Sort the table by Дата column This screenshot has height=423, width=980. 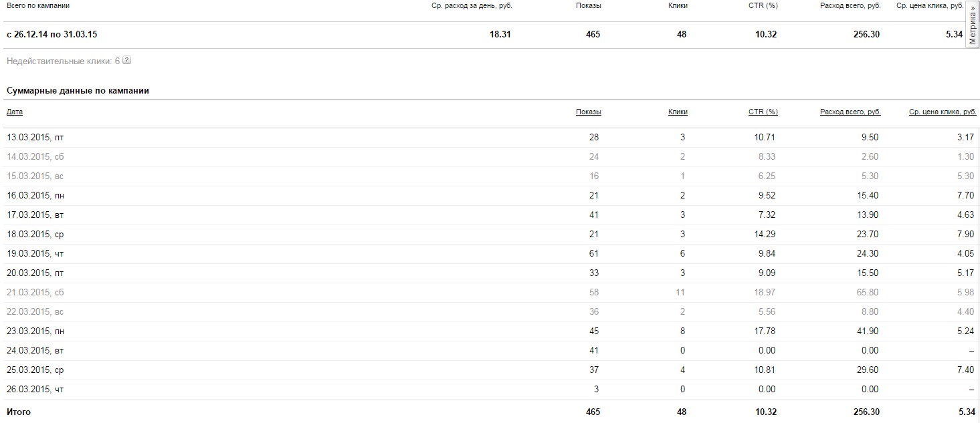(x=15, y=112)
